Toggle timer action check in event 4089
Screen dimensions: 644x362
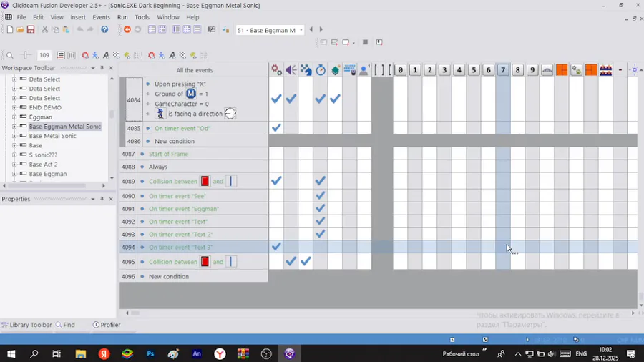click(321, 180)
